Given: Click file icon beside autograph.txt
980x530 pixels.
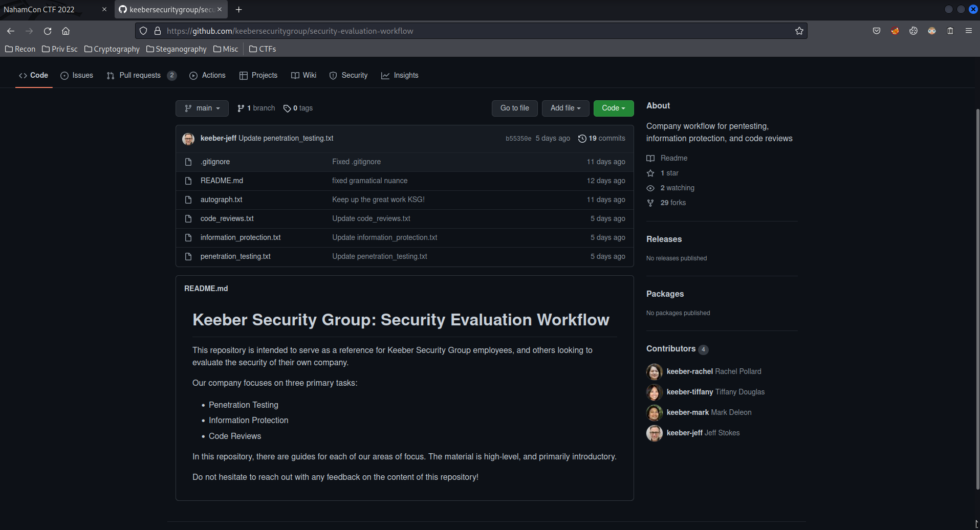Looking at the screenshot, I should (x=188, y=200).
